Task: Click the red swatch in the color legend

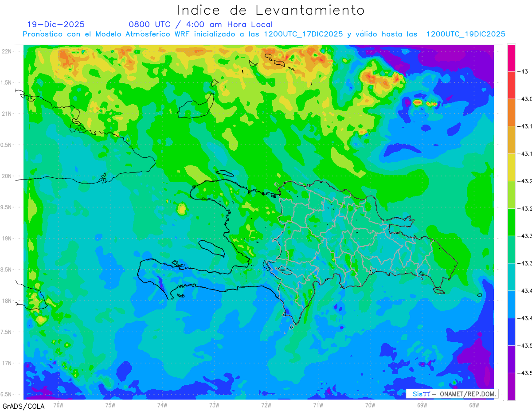Action: click(x=511, y=85)
